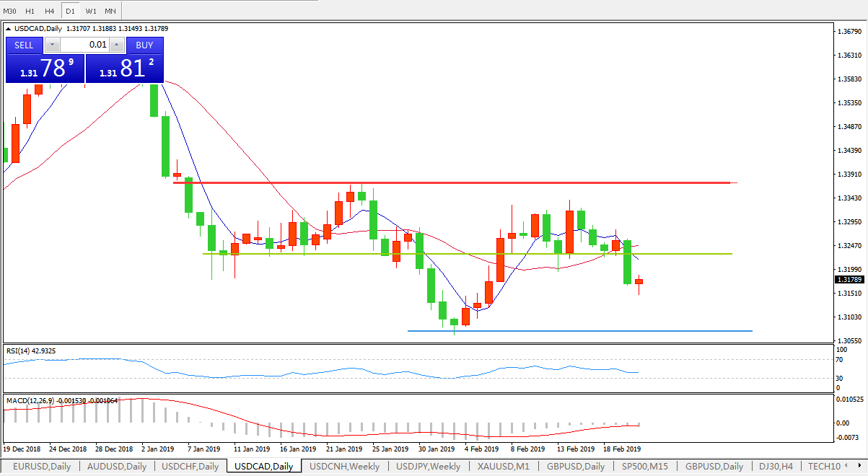This screenshot has height=476, width=868.
Task: Select the red horizontal resistance line
Action: pos(455,182)
